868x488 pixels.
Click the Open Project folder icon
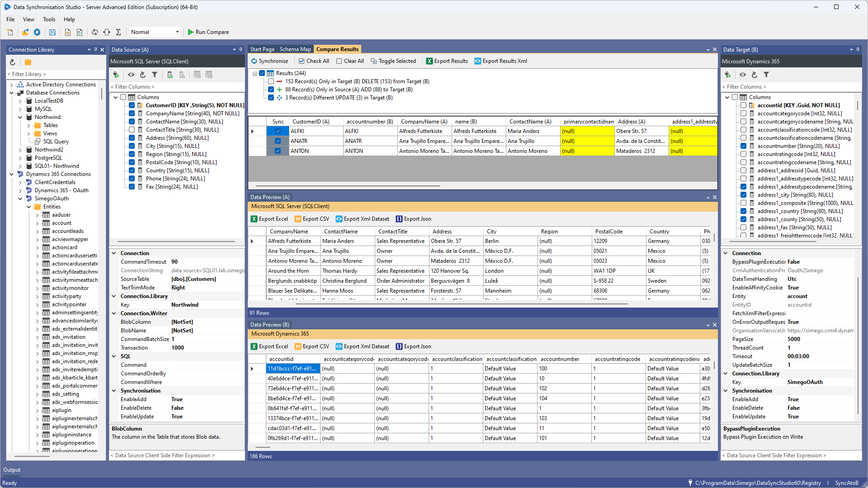[25, 32]
